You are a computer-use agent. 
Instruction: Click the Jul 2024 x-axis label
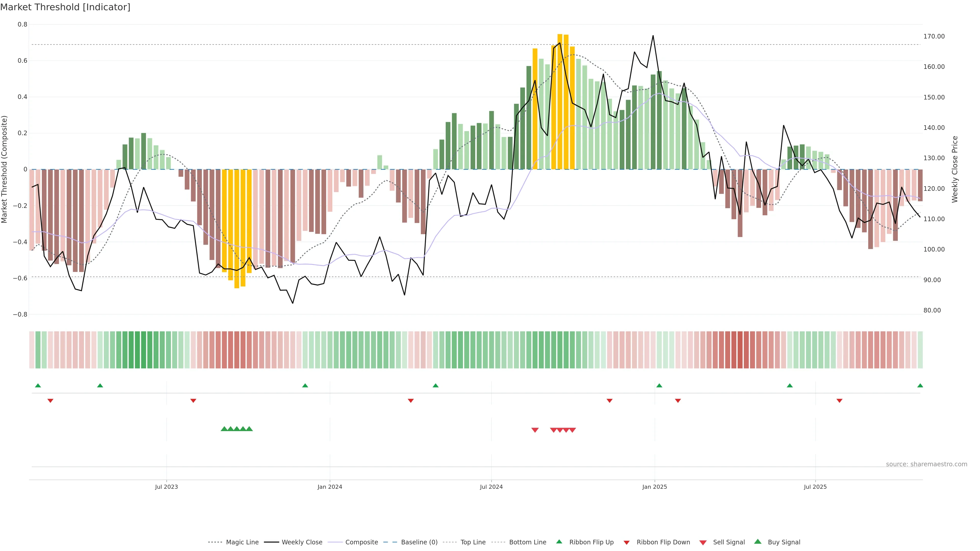(x=491, y=487)
